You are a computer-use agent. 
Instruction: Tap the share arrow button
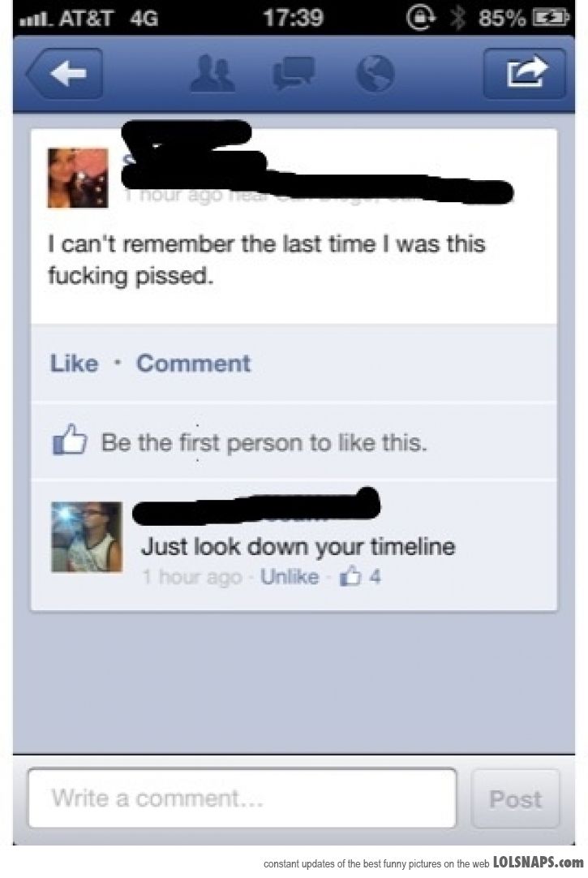[524, 73]
